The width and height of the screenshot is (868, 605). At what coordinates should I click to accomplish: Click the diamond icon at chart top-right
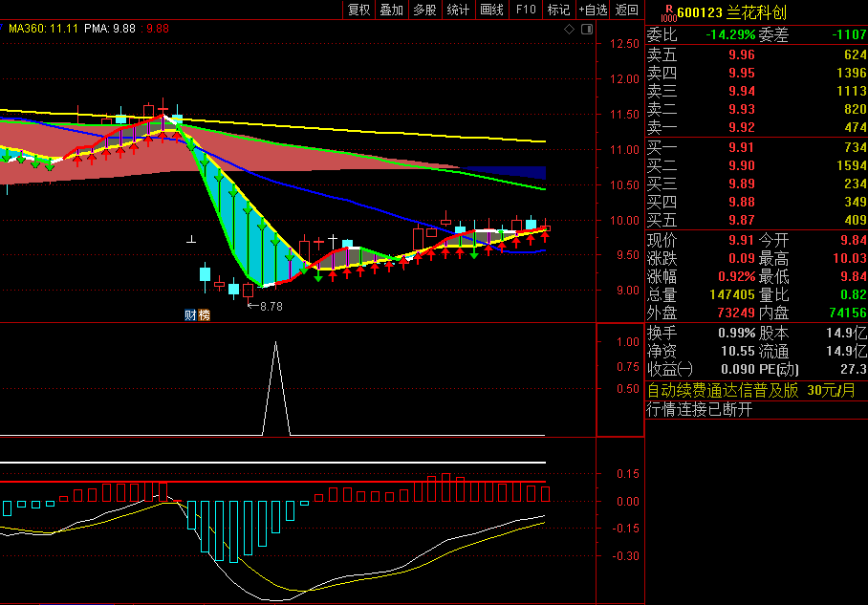coord(569,30)
